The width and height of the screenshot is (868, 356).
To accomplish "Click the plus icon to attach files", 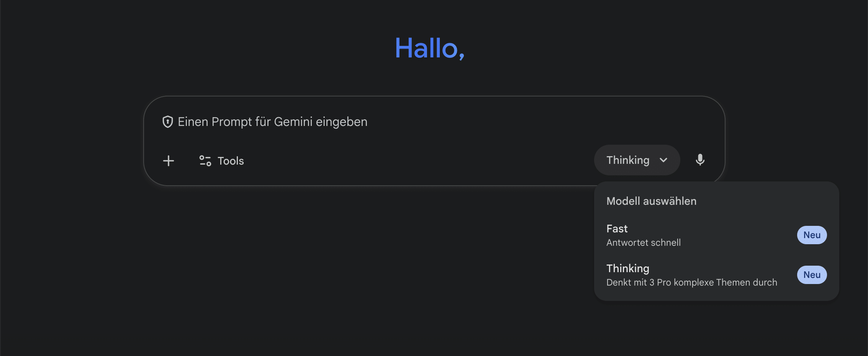I will click(x=168, y=160).
